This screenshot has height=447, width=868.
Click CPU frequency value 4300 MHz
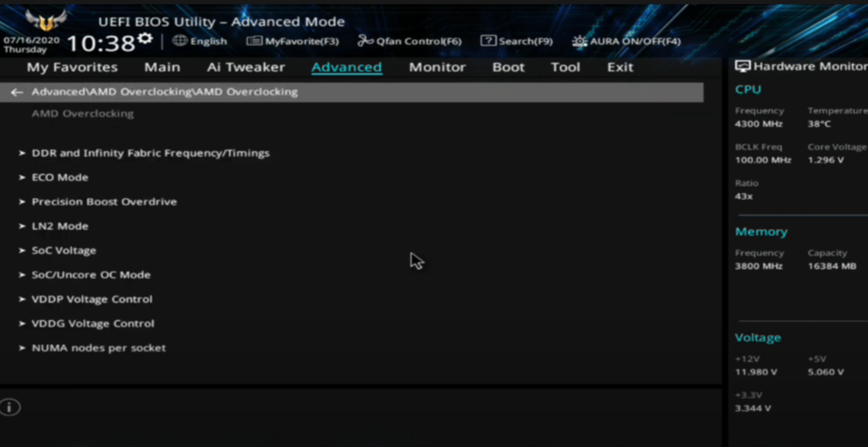point(758,124)
